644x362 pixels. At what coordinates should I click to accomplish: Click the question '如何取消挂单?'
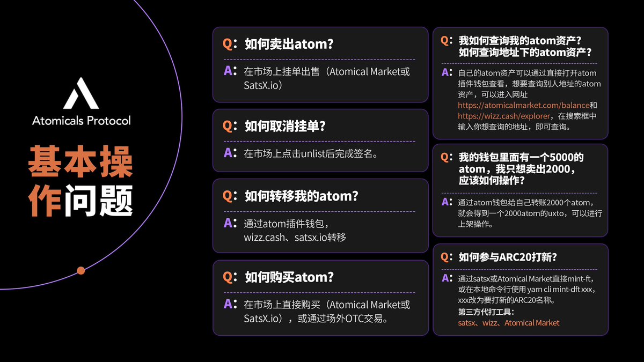click(285, 126)
